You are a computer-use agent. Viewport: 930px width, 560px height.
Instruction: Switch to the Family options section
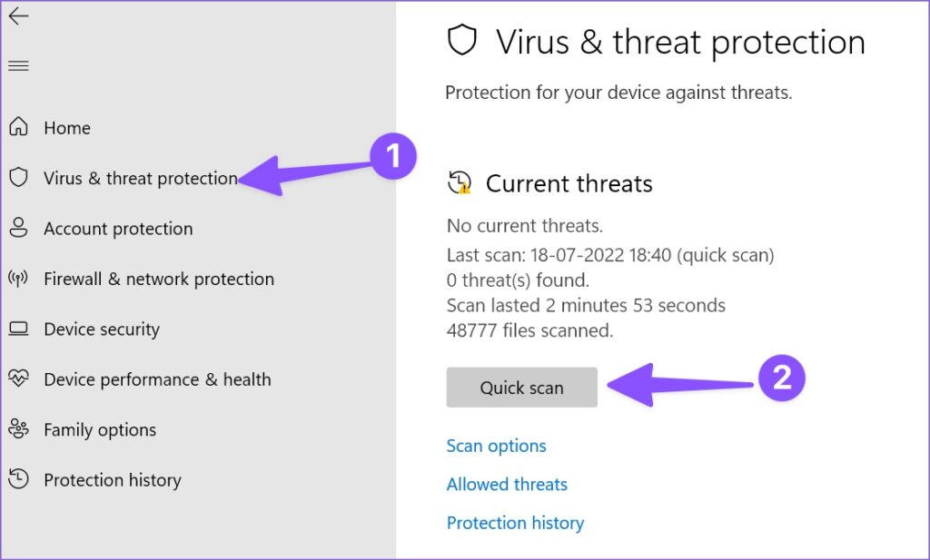(x=100, y=429)
